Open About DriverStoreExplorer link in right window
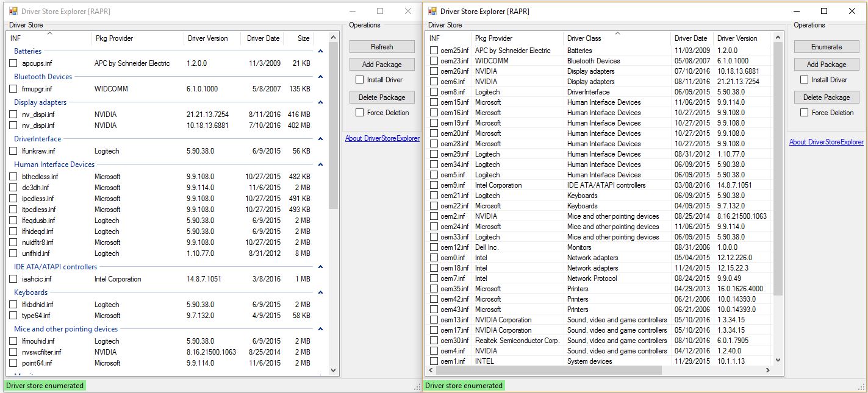 click(x=827, y=142)
